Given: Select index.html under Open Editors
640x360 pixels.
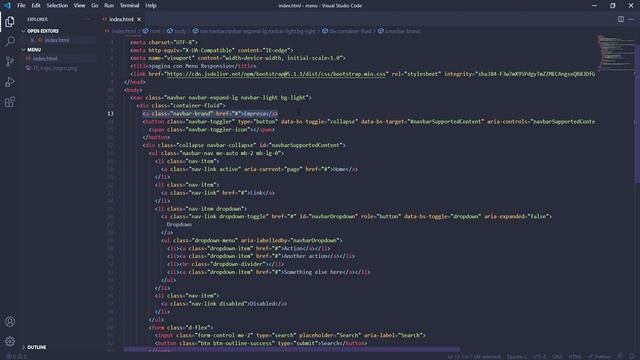Looking at the screenshot, I should click(57, 40).
